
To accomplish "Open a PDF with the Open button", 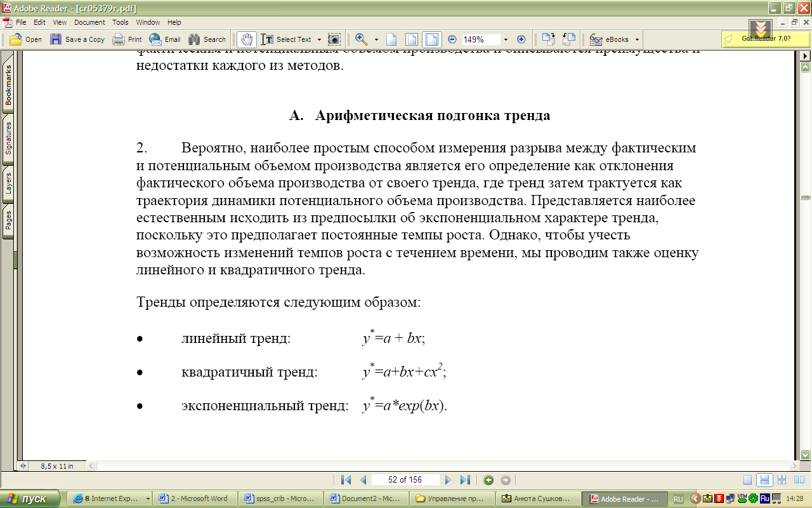I will click(25, 39).
